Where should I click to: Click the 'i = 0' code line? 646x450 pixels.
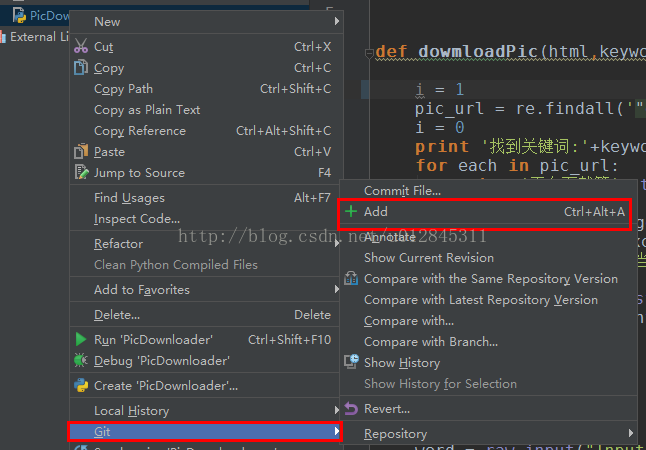(440, 127)
